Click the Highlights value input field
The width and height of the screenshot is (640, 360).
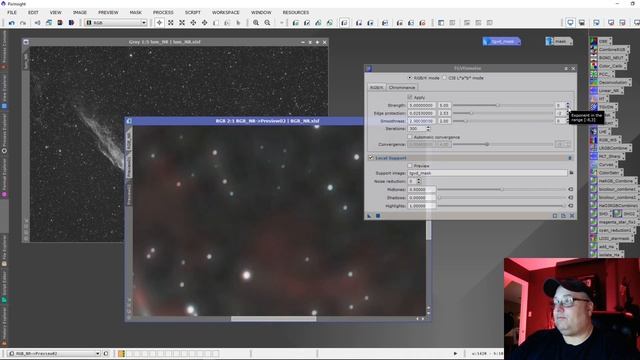(422, 206)
